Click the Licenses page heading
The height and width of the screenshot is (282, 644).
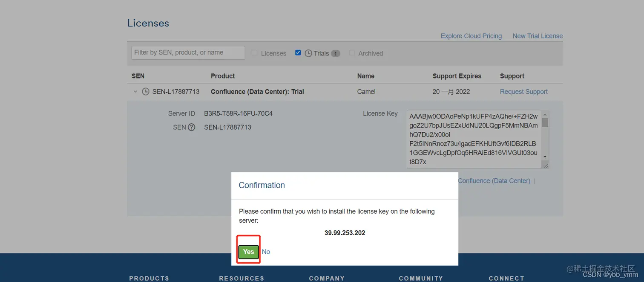point(148,23)
